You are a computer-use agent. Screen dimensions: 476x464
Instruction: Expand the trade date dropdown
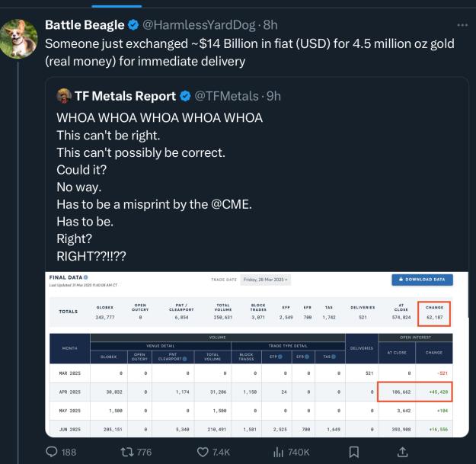265,280
